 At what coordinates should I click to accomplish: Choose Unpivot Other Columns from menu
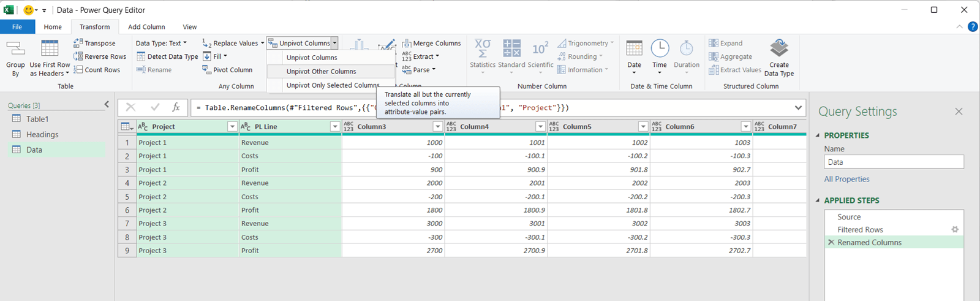click(x=321, y=71)
